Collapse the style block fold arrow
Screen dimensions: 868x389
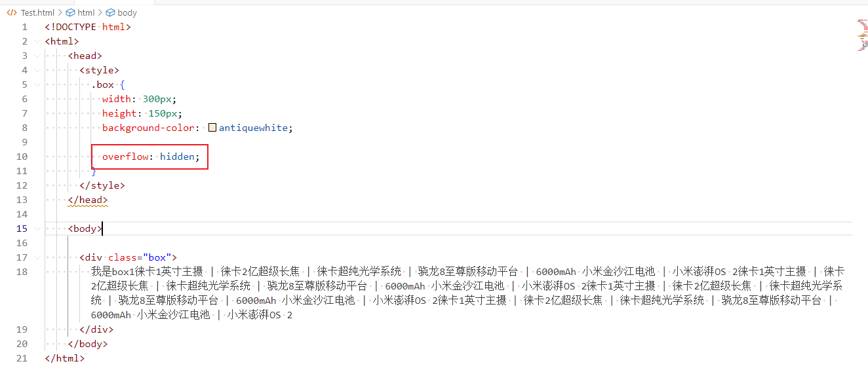tap(37, 70)
